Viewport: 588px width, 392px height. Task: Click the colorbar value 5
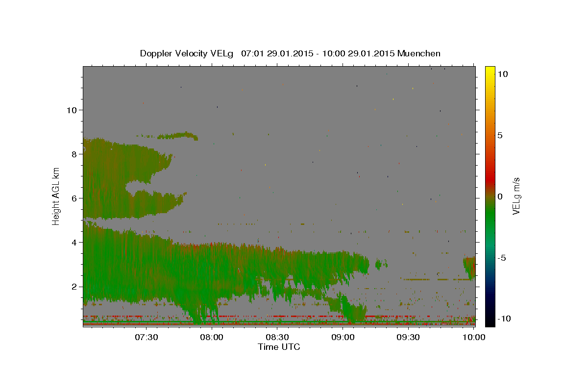pyautogui.click(x=500, y=135)
